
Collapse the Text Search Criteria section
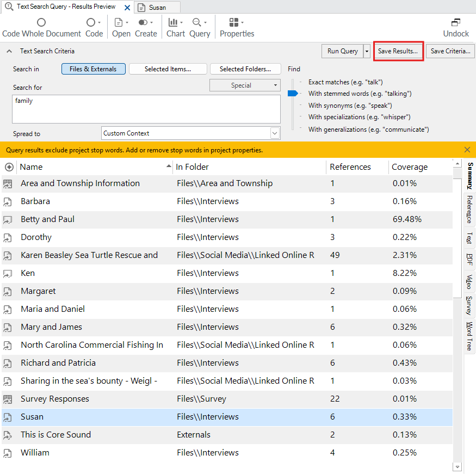pyautogui.click(x=9, y=51)
